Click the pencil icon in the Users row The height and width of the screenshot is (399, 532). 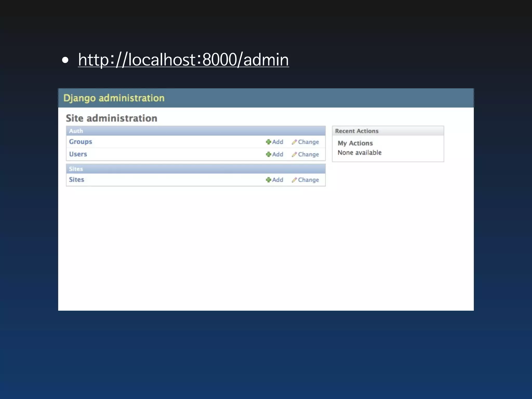tap(294, 154)
